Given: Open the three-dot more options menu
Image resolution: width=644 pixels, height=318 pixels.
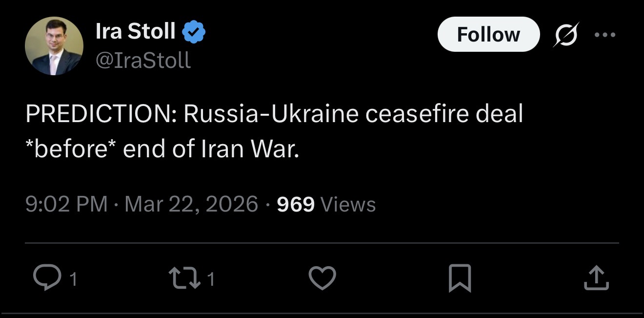Looking at the screenshot, I should pos(605,35).
